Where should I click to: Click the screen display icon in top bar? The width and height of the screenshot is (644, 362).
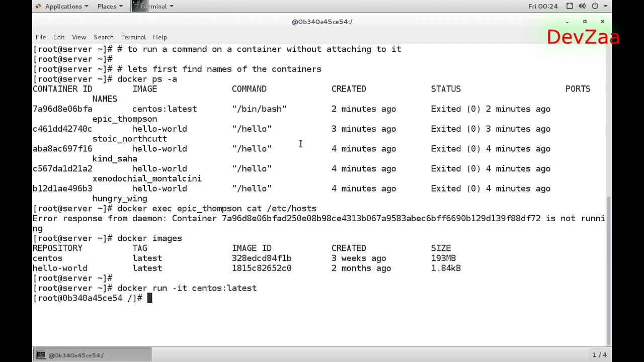tap(570, 6)
